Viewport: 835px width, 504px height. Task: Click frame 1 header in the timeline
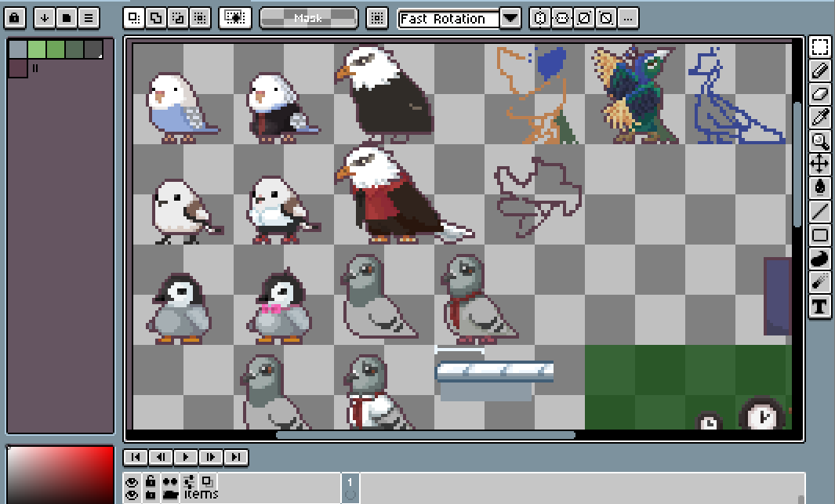350,481
